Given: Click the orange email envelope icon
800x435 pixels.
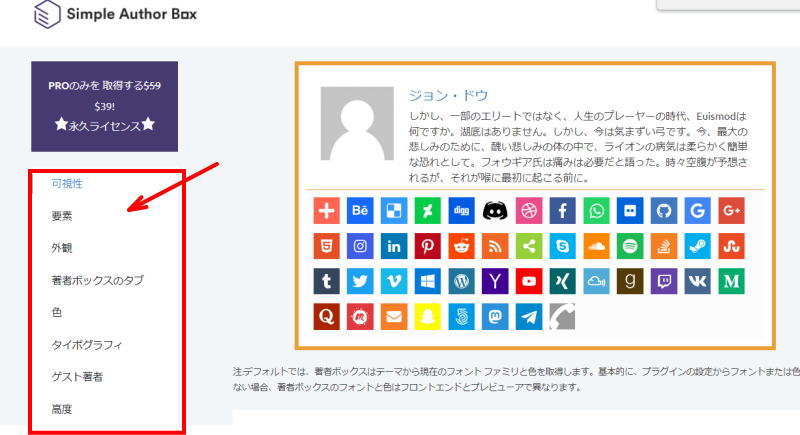Looking at the screenshot, I should pos(394,317).
